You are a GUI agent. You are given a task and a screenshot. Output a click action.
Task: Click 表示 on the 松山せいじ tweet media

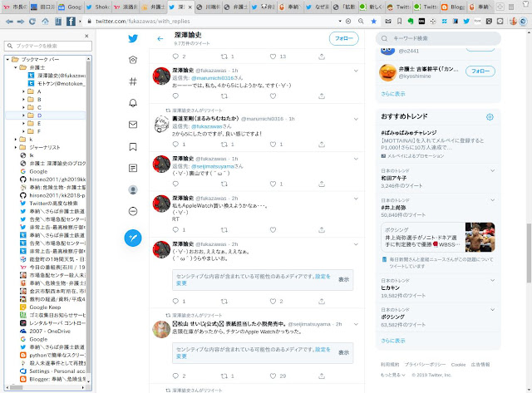[x=343, y=352]
